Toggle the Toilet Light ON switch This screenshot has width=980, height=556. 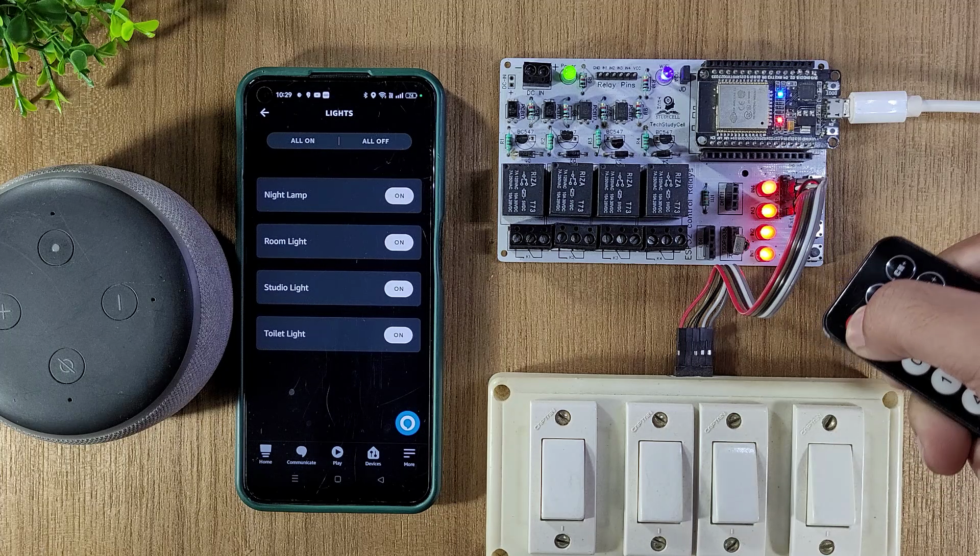[397, 334]
